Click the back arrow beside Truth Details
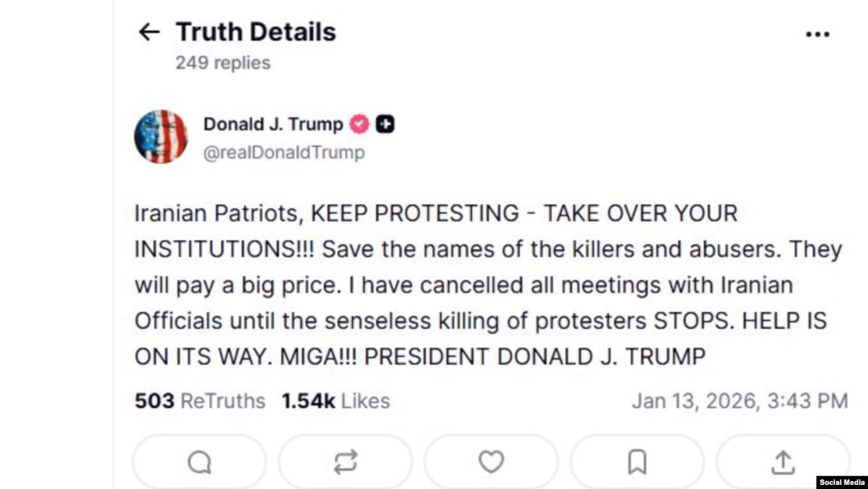868x489 pixels. 149,32
